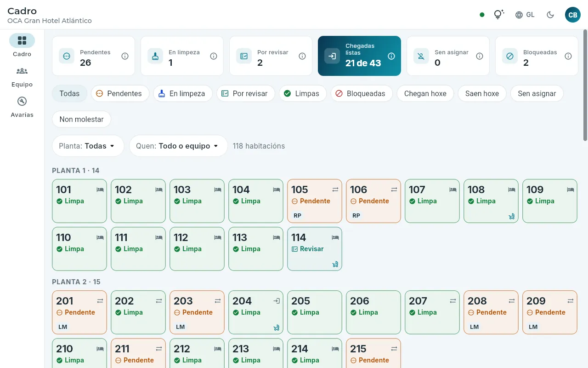
Task: Click info icon on Bloqueadas card
Action: tap(568, 56)
